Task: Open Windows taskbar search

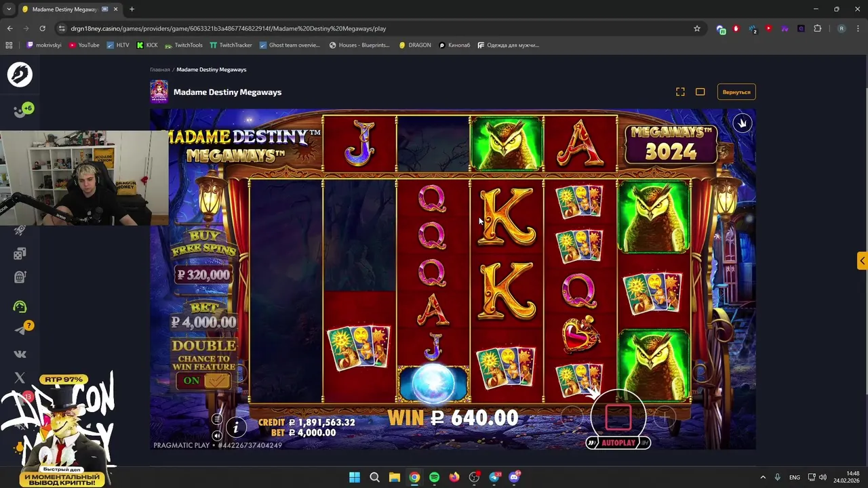Action: click(x=374, y=477)
